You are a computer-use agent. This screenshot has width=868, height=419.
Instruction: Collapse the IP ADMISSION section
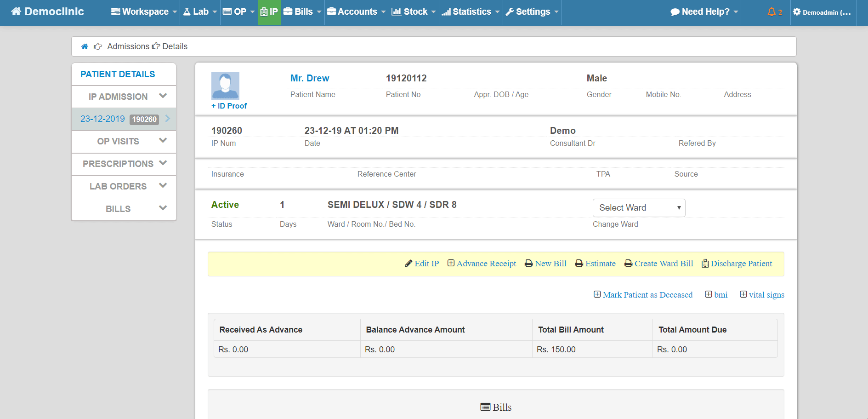123,96
